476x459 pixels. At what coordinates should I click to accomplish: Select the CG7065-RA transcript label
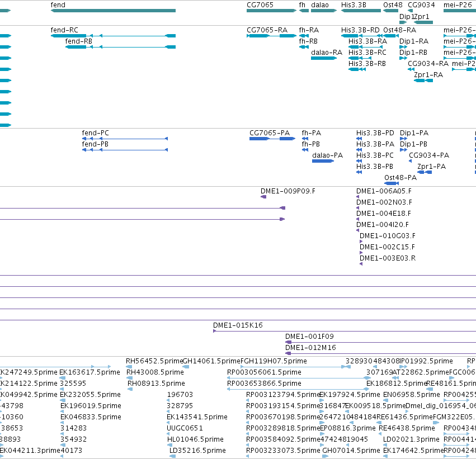pyautogui.click(x=267, y=30)
